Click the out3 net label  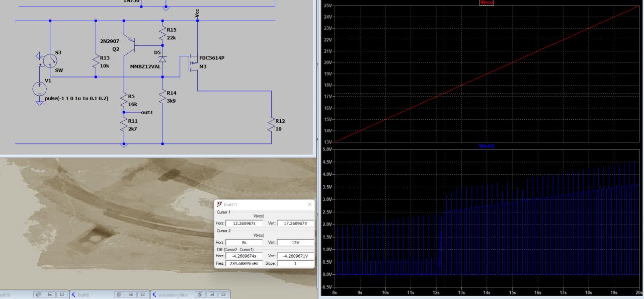147,112
